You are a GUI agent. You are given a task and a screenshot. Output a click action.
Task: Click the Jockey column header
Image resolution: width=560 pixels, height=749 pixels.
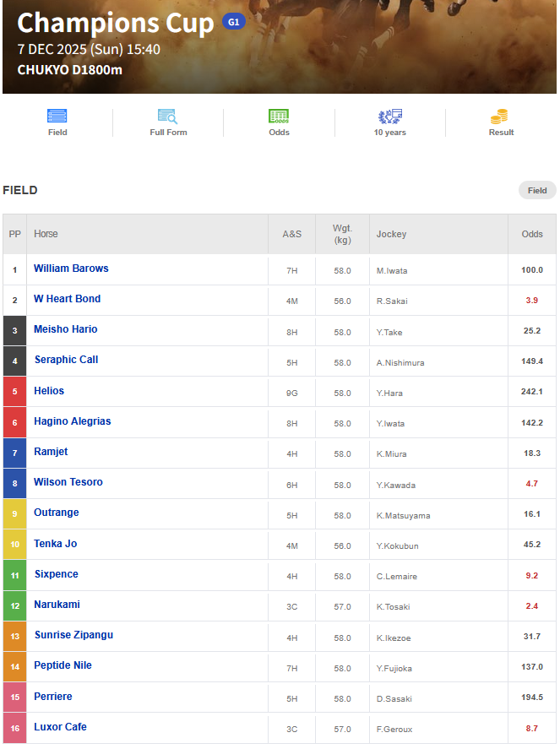coord(438,234)
